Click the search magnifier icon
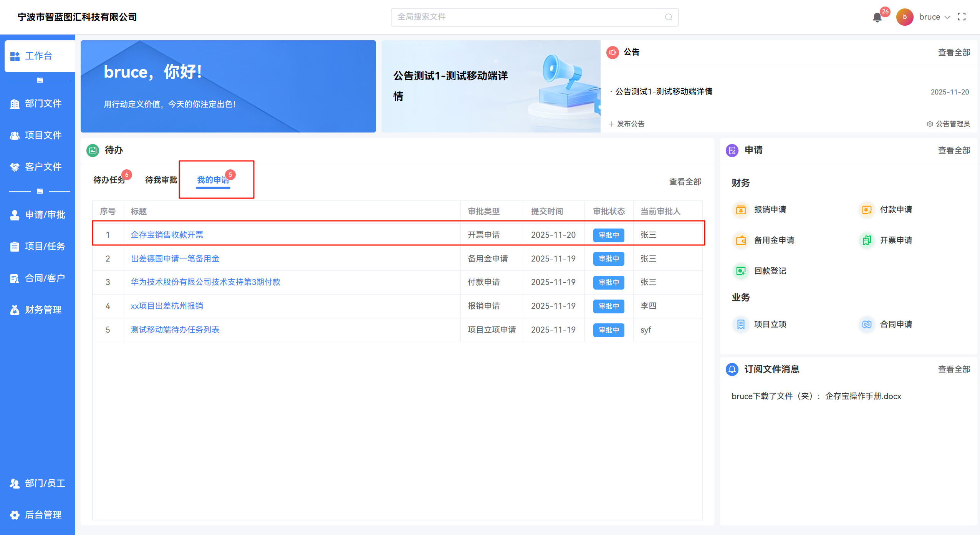 669,17
